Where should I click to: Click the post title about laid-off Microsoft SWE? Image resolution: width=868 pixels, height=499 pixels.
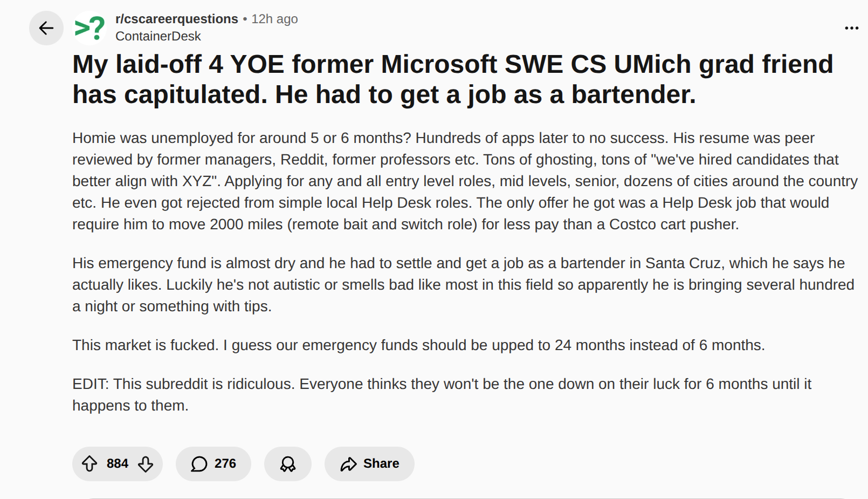[x=452, y=65]
